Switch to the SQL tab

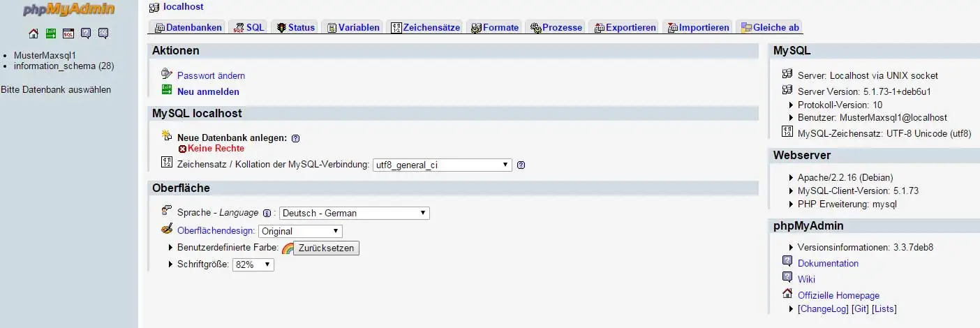[248, 27]
